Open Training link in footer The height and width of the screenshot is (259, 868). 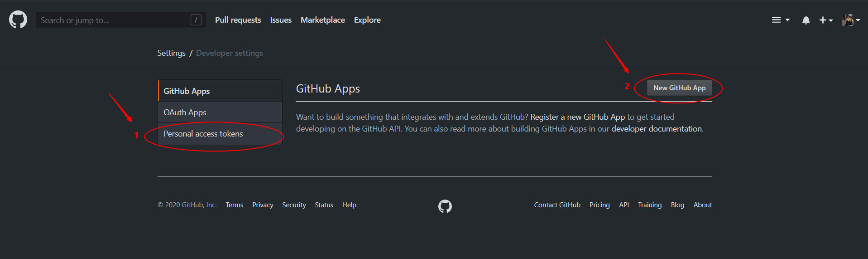650,205
